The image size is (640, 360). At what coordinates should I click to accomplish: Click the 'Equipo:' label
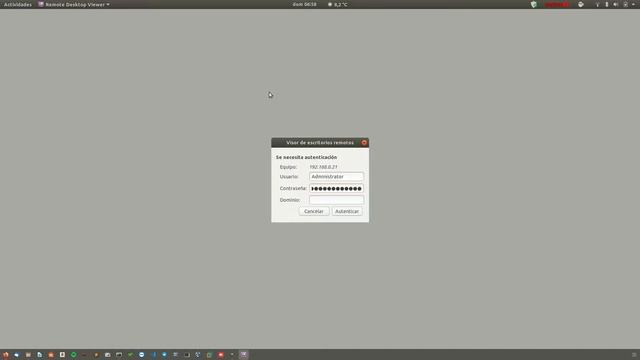click(288, 167)
